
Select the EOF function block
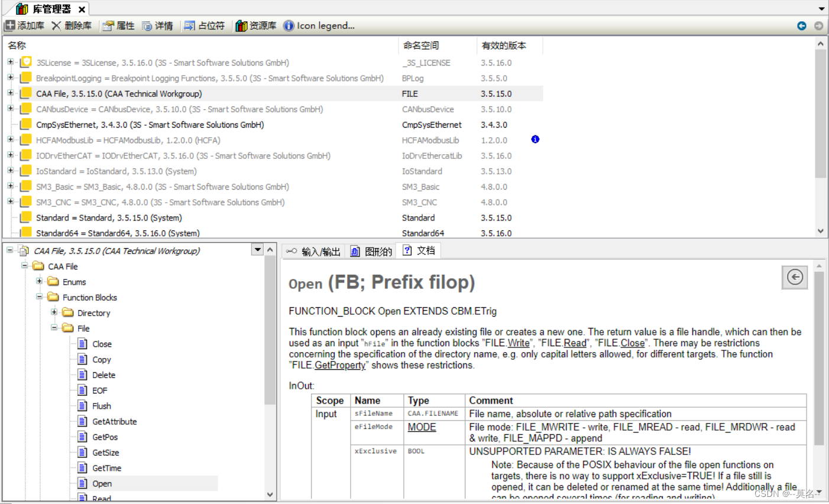[99, 391]
